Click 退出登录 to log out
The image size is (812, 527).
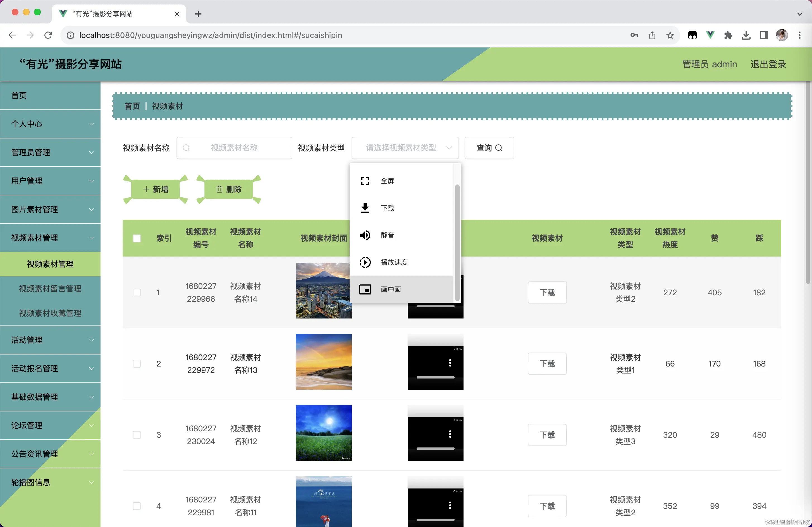(x=768, y=64)
